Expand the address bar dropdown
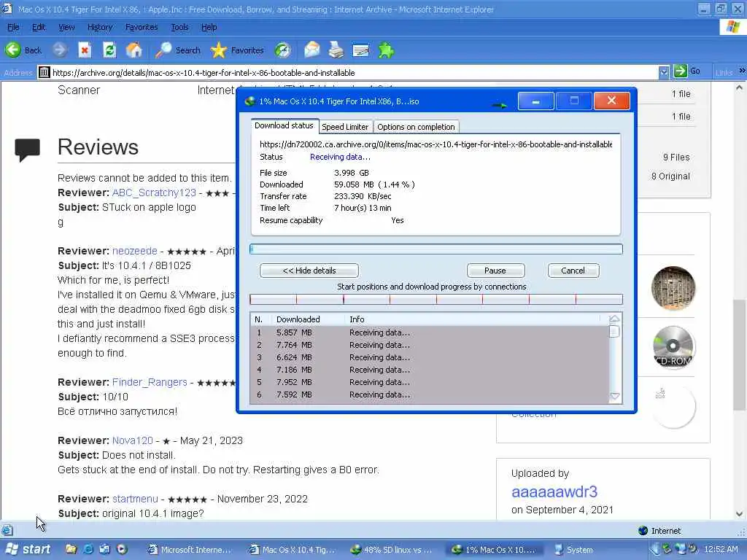The width and height of the screenshot is (747, 560). [x=664, y=72]
